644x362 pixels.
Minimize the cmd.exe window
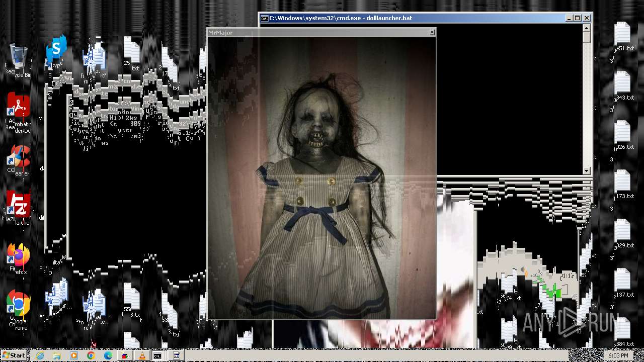click(x=569, y=18)
